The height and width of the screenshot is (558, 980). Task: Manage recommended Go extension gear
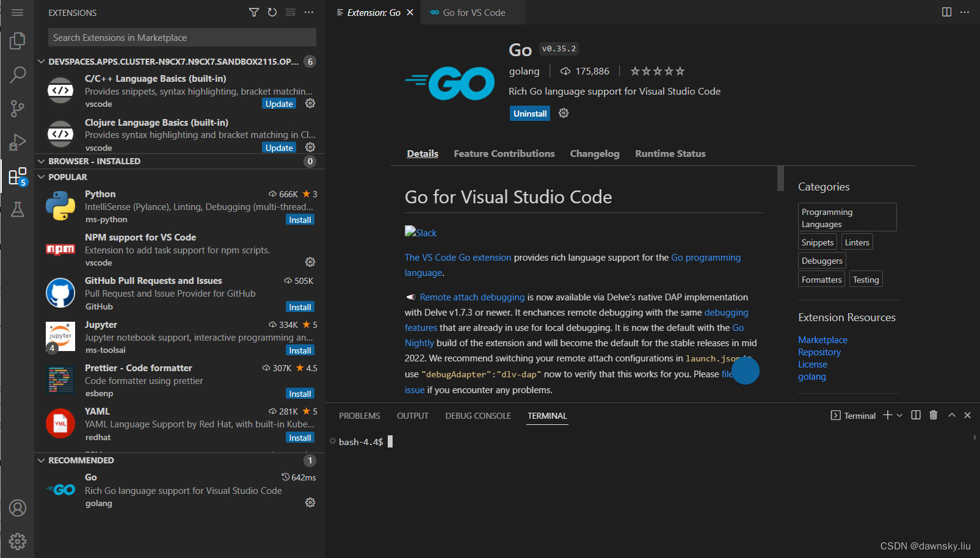[310, 502]
